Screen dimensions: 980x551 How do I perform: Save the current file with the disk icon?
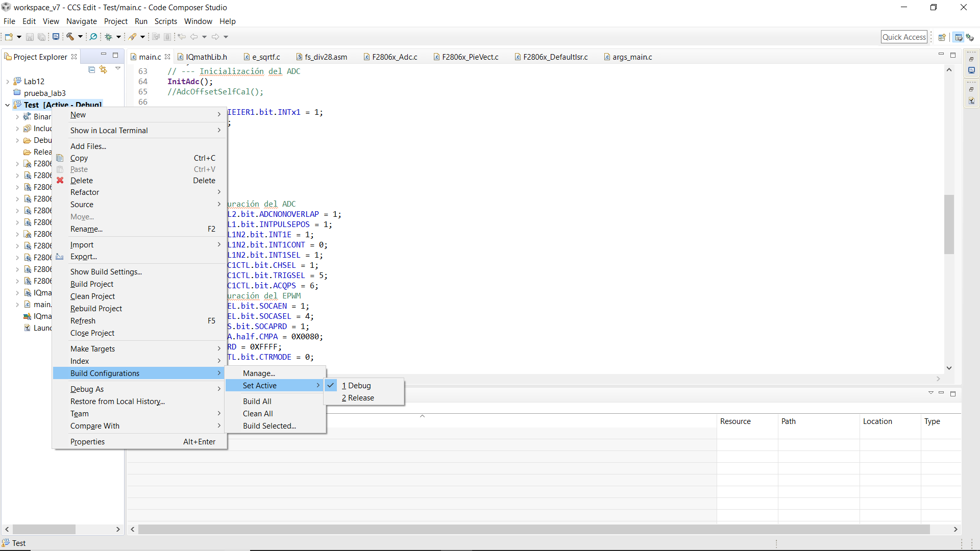coord(29,36)
